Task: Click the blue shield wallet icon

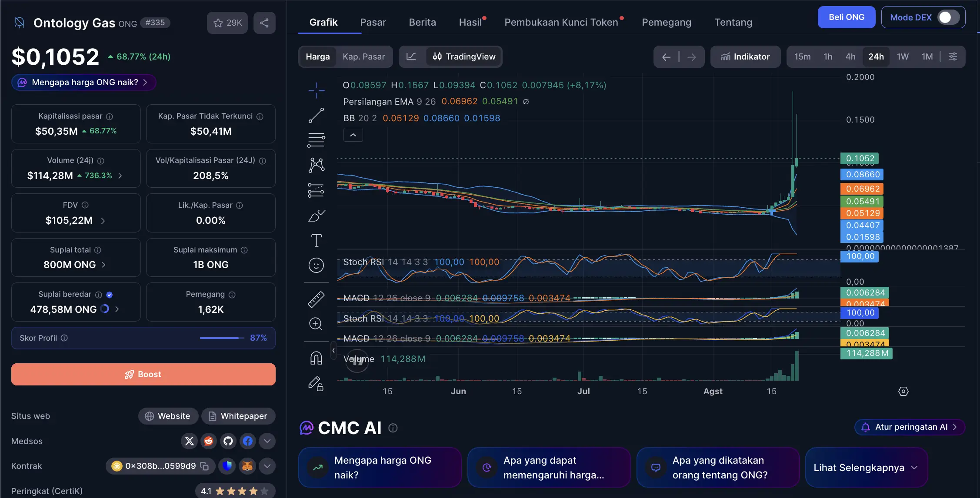Action: pos(227,466)
